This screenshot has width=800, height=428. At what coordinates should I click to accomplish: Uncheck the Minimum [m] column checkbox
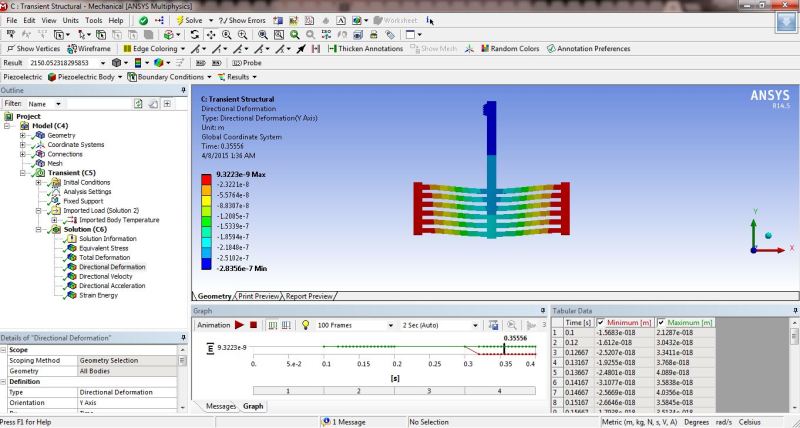pyautogui.click(x=600, y=323)
